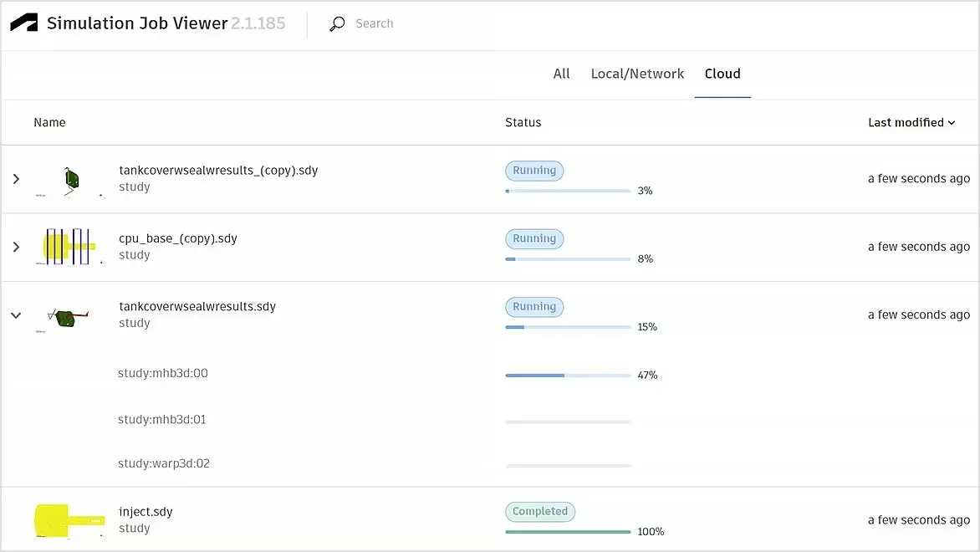Switch to the Local/Network tab
This screenshot has height=552, width=980.
[637, 74]
